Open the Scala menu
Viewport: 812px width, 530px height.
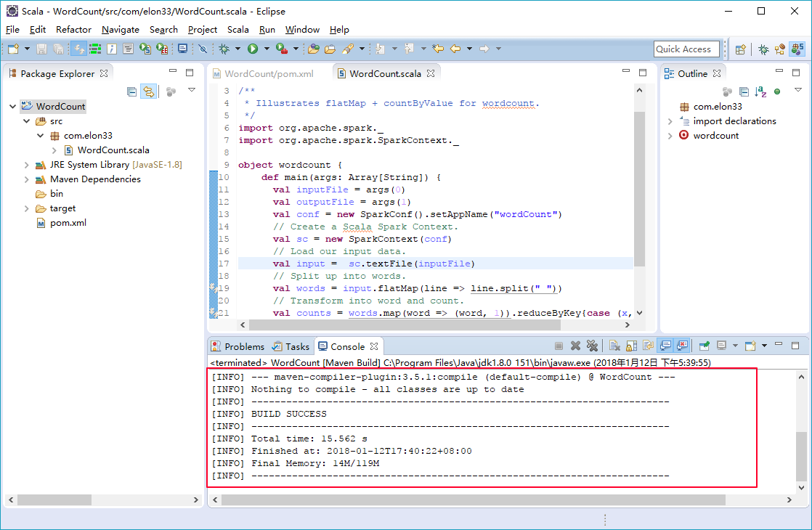click(x=237, y=30)
